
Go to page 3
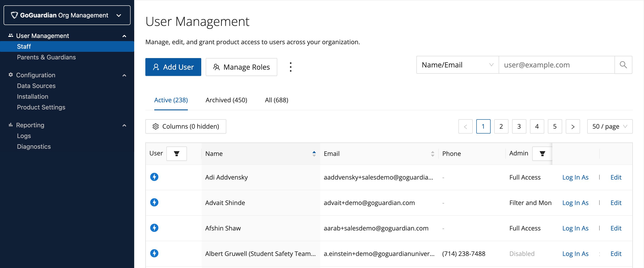pos(519,126)
